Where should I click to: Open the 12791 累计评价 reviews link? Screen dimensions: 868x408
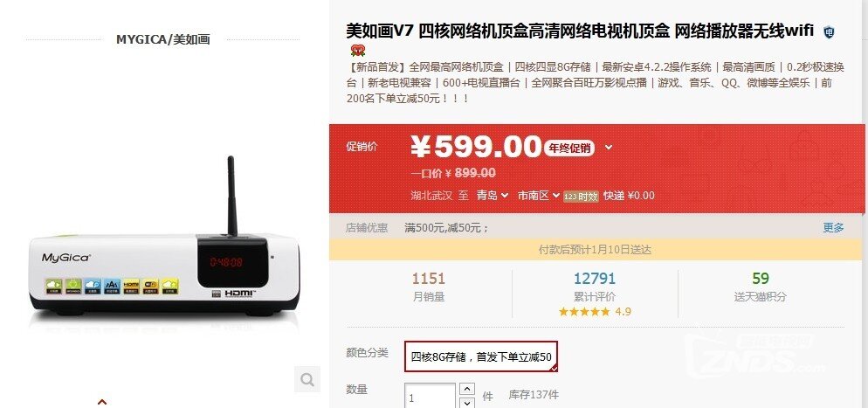coord(595,287)
